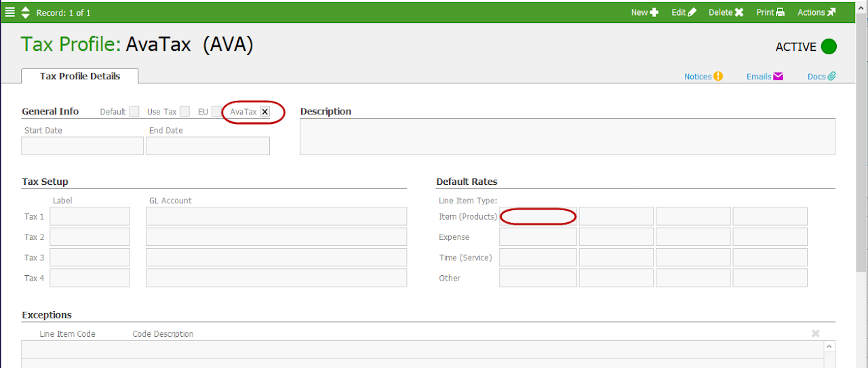Click first Expense rate field
The width and height of the screenshot is (868, 368).
[x=538, y=237]
